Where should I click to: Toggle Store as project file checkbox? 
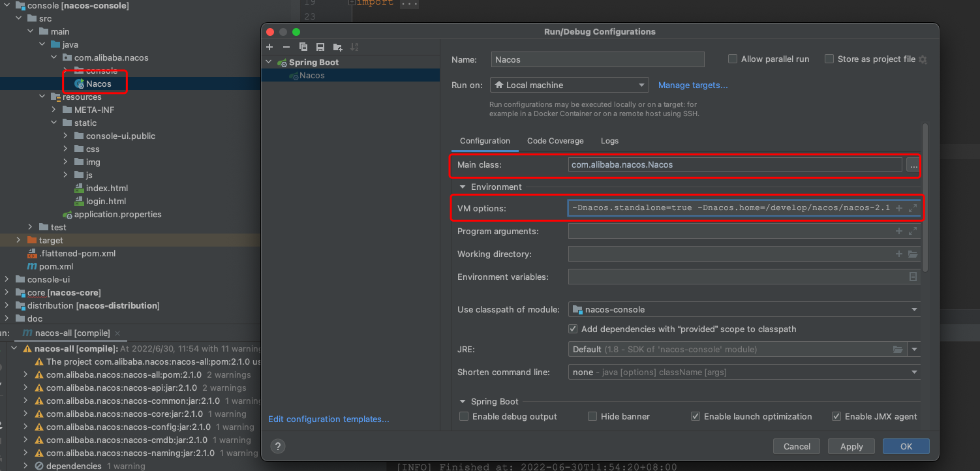pyautogui.click(x=829, y=59)
